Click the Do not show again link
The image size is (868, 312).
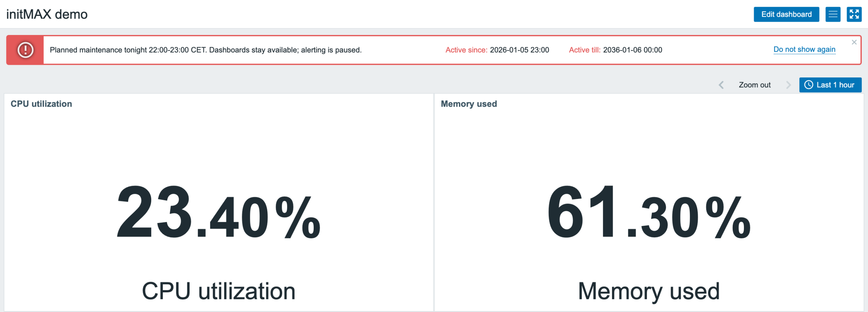point(804,50)
